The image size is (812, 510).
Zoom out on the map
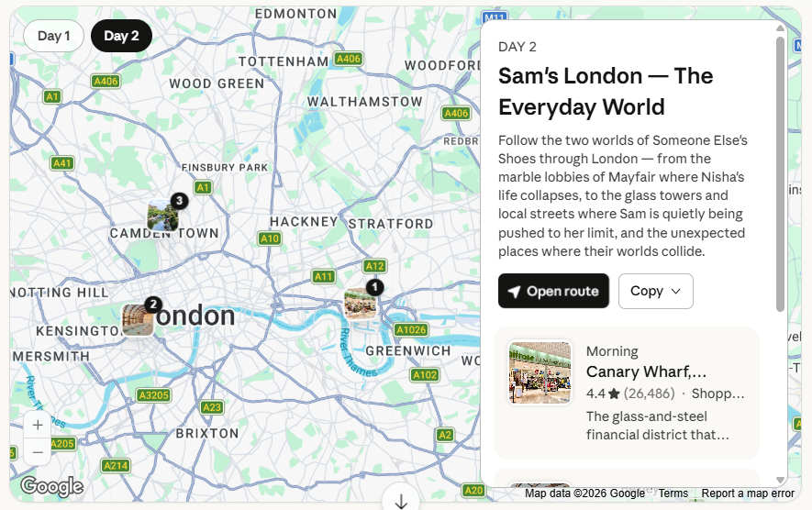coord(38,452)
